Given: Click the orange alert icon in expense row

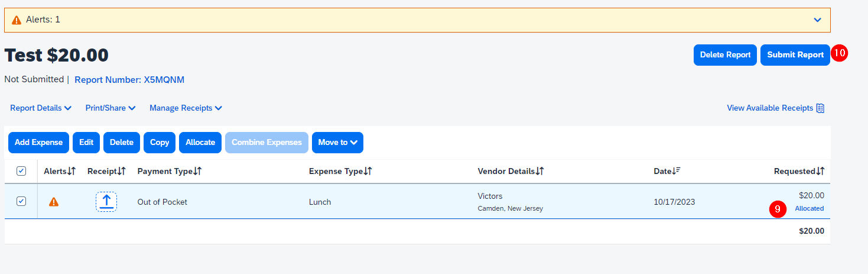Looking at the screenshot, I should pos(54,202).
